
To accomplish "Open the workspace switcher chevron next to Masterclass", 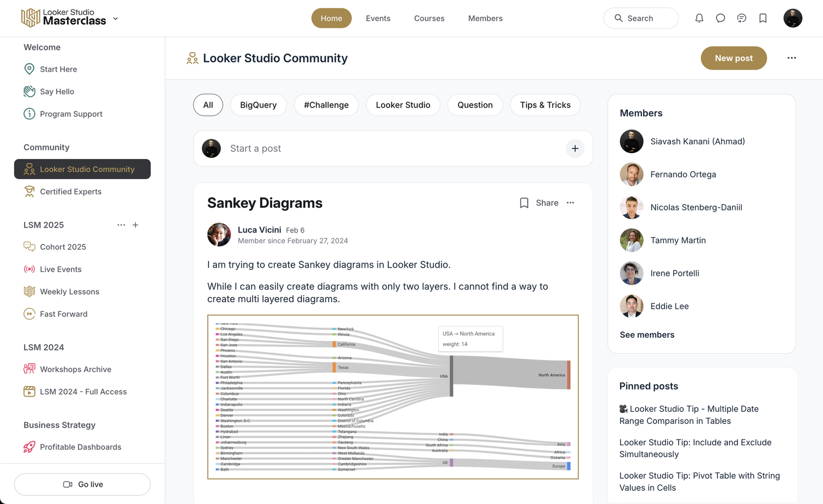I will click(115, 18).
